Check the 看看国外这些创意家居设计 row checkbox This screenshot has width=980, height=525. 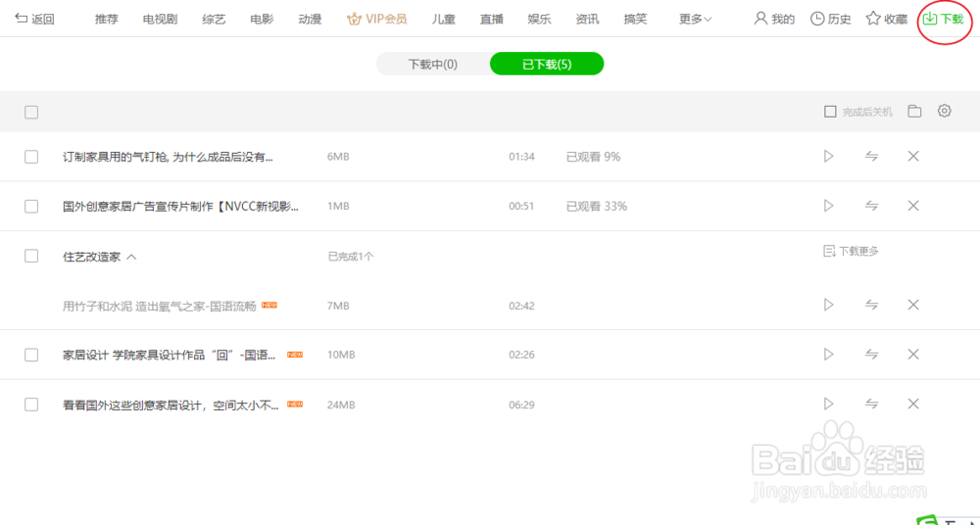[x=31, y=405]
